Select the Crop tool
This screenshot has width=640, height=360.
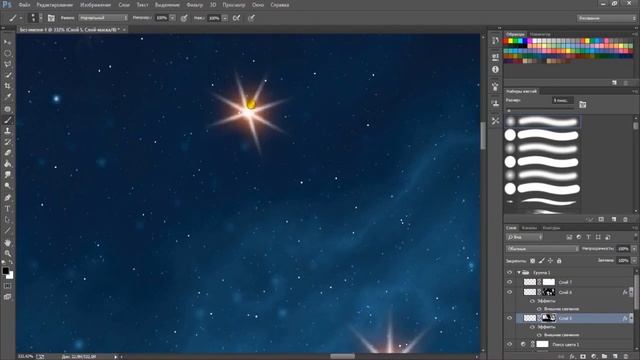click(7, 86)
